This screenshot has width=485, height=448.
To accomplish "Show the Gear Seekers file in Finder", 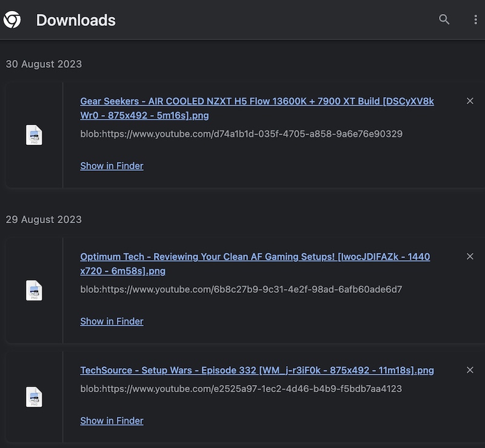I will point(112,166).
